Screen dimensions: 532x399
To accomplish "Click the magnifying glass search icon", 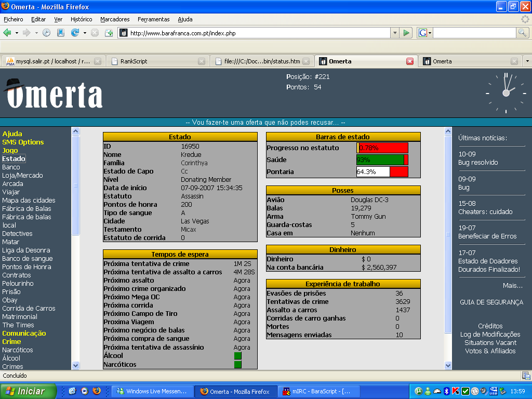I will (x=522, y=33).
